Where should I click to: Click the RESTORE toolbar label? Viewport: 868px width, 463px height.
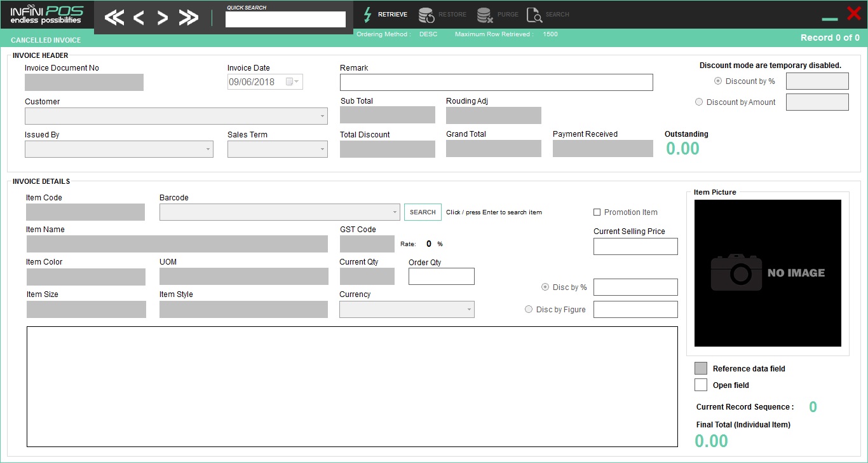(x=452, y=15)
